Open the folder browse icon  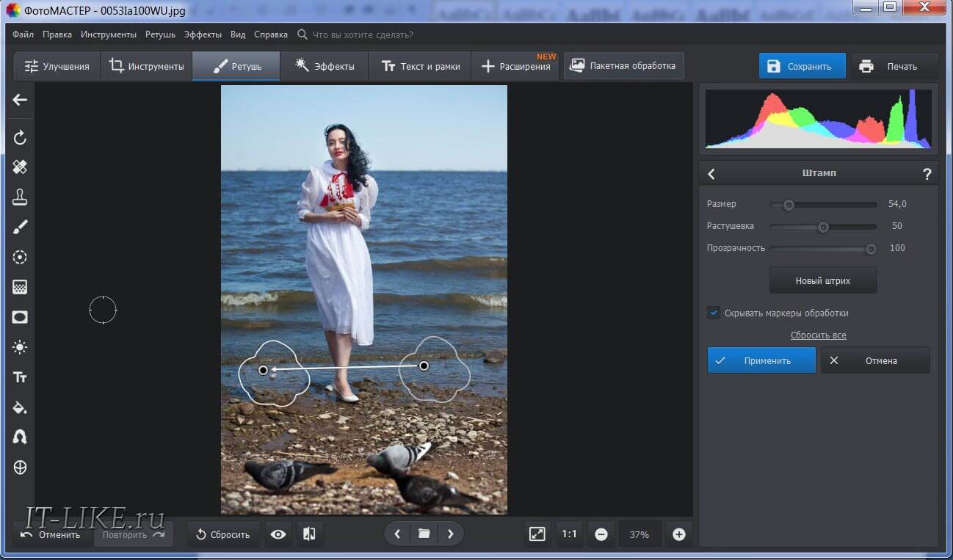(x=424, y=534)
